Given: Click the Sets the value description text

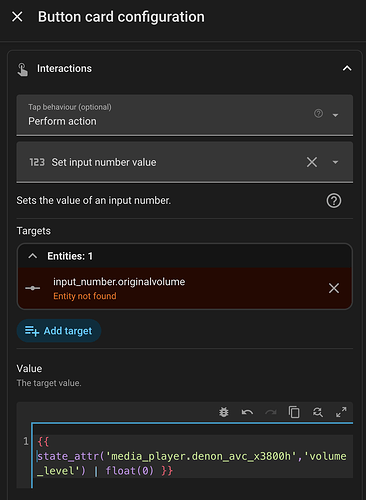Looking at the screenshot, I should [x=94, y=200].
